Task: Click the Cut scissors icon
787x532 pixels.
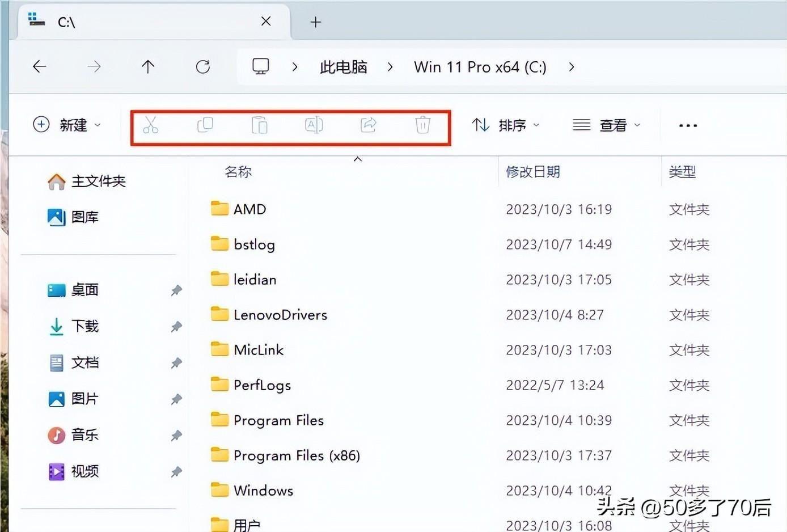Action: tap(150, 125)
